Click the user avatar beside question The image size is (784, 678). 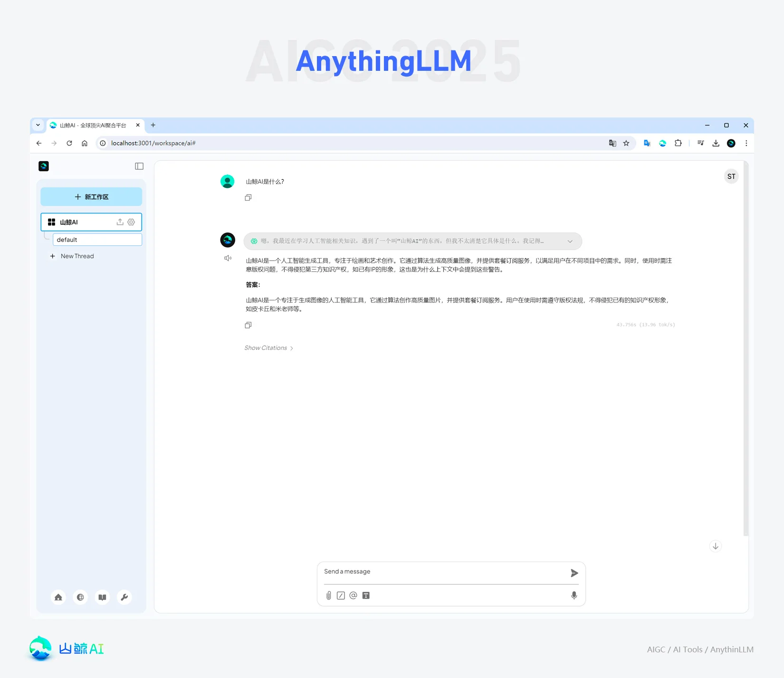[228, 182]
